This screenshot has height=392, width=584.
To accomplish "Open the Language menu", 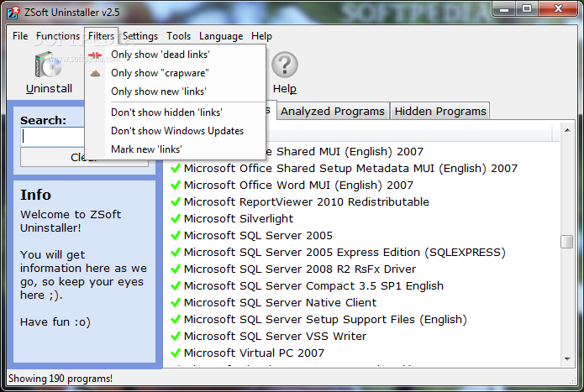I will [221, 36].
